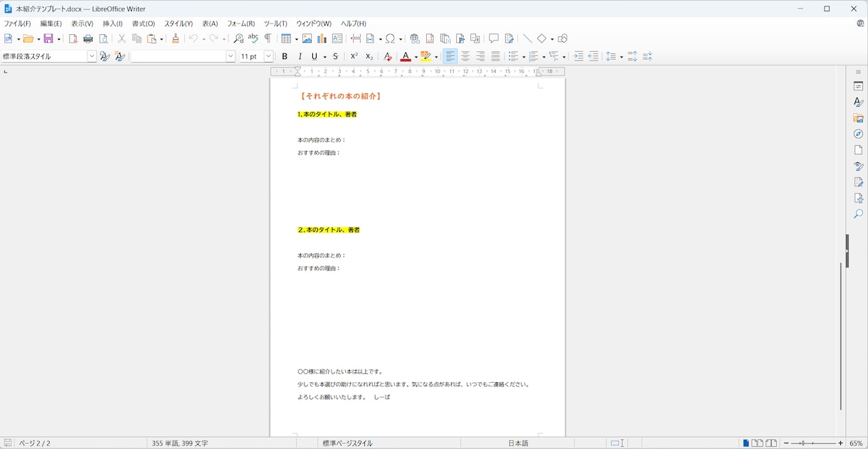Expand the font size dropdown
868x449 pixels.
(269, 57)
